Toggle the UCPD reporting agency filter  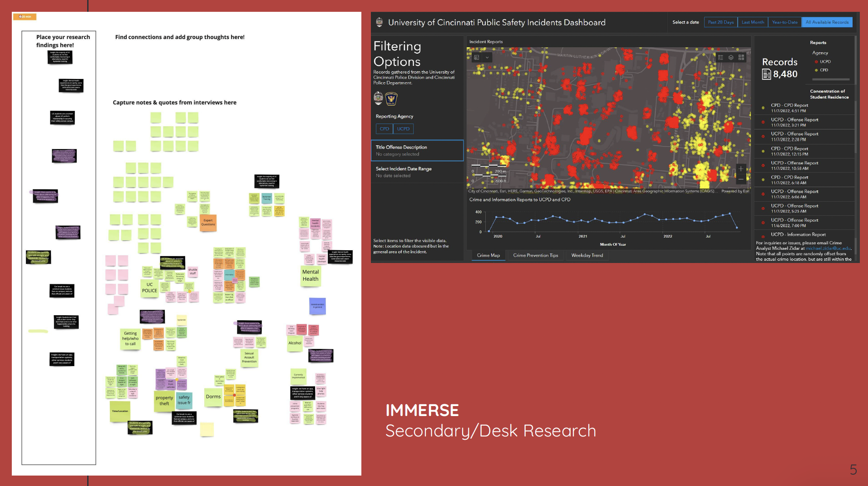403,129
